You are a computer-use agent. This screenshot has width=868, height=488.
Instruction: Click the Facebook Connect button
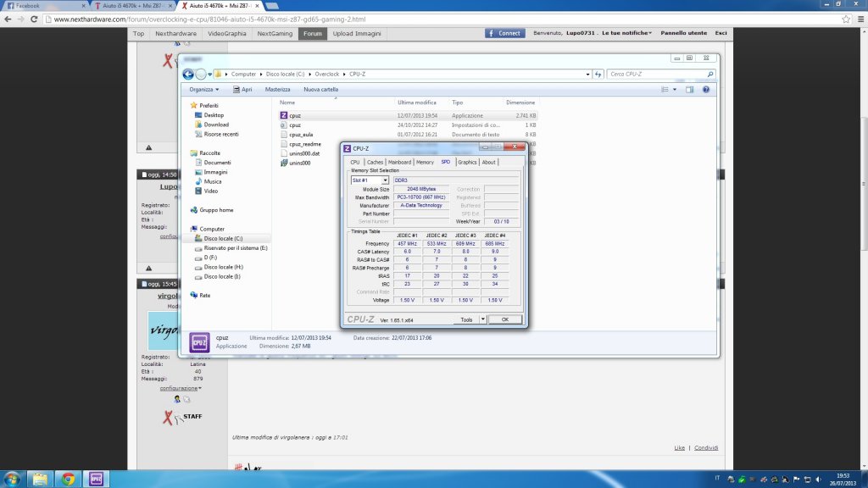[x=505, y=33]
